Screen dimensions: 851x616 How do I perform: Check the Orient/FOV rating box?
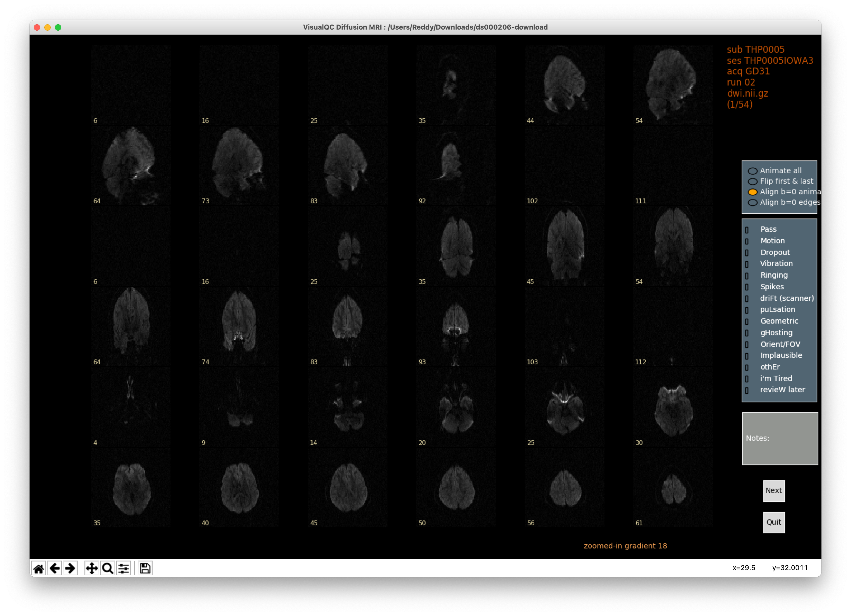click(747, 344)
